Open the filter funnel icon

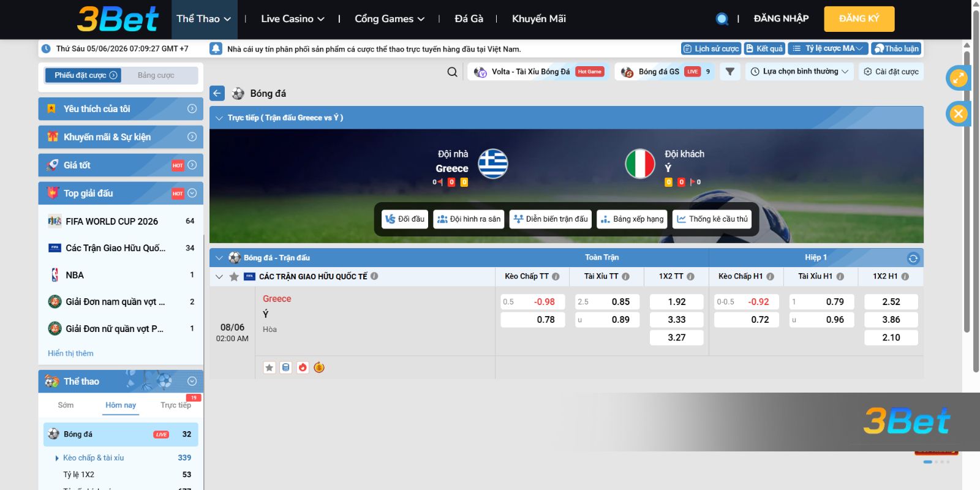coord(729,72)
